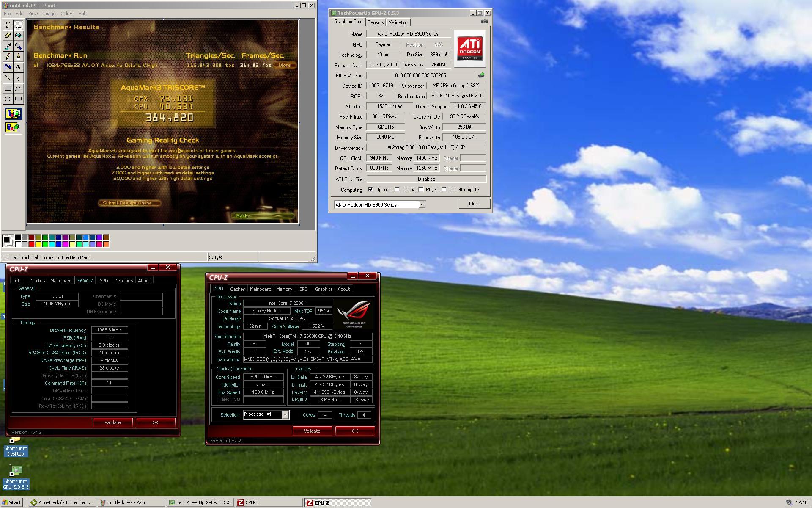Activate the Pick Color eyedropper tool
Screen dimensions: 812x508
coord(8,46)
